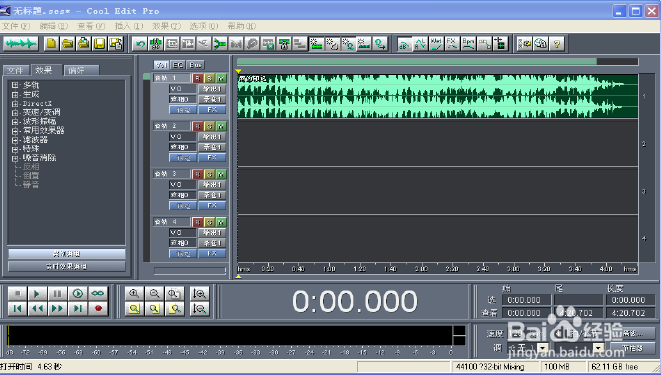Click the circled play-to-end button

point(78,293)
